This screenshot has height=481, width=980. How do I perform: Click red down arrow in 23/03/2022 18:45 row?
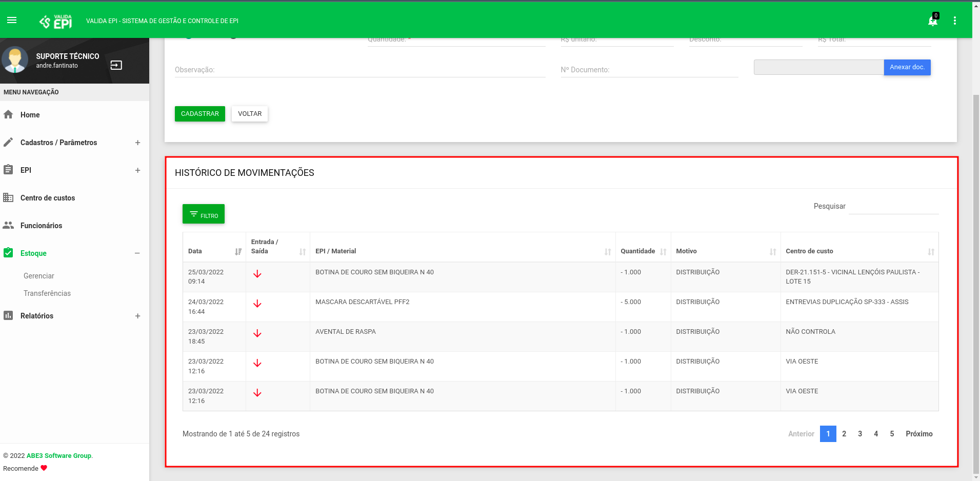257,333
